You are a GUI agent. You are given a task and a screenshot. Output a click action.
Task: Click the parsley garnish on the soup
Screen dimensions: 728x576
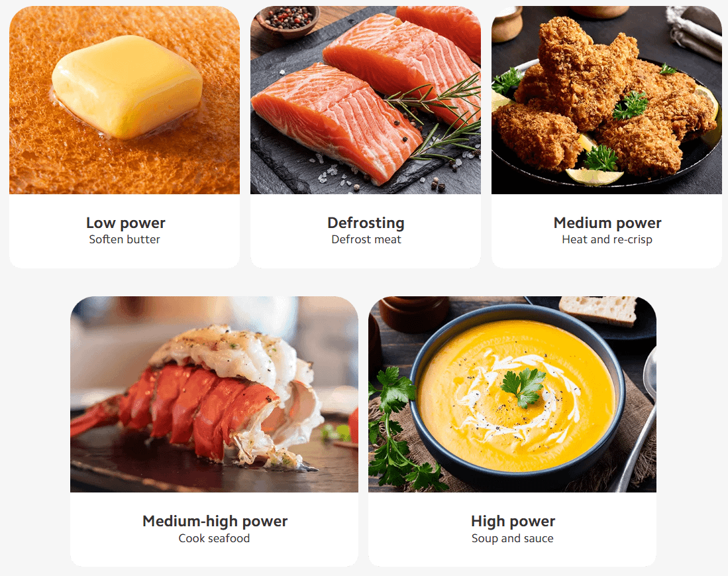[524, 385]
